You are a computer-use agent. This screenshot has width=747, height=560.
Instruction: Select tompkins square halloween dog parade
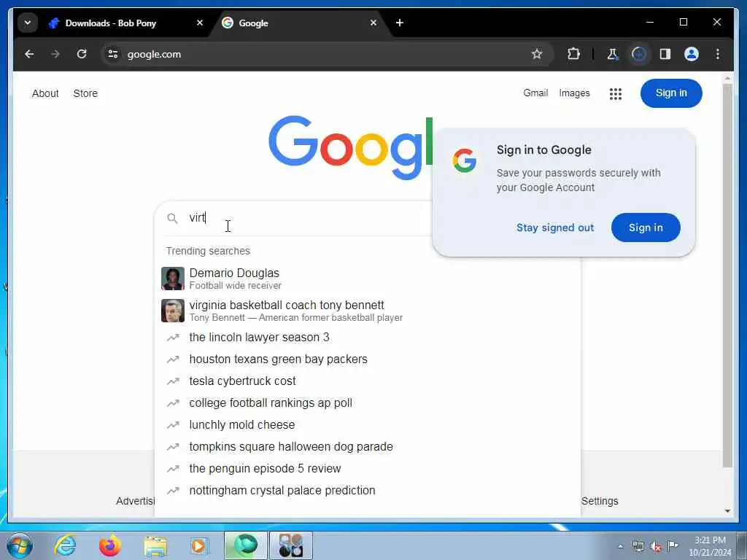click(x=367, y=447)
